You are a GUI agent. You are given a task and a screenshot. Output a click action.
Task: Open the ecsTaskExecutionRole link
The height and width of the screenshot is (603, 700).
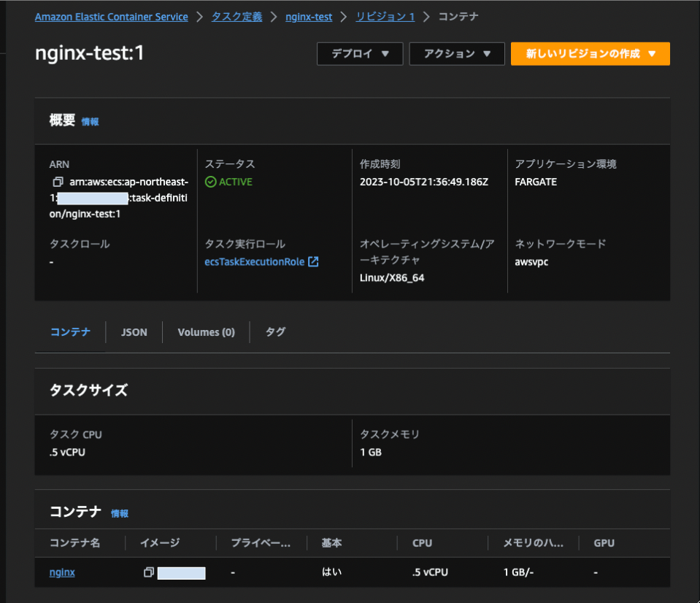(255, 261)
